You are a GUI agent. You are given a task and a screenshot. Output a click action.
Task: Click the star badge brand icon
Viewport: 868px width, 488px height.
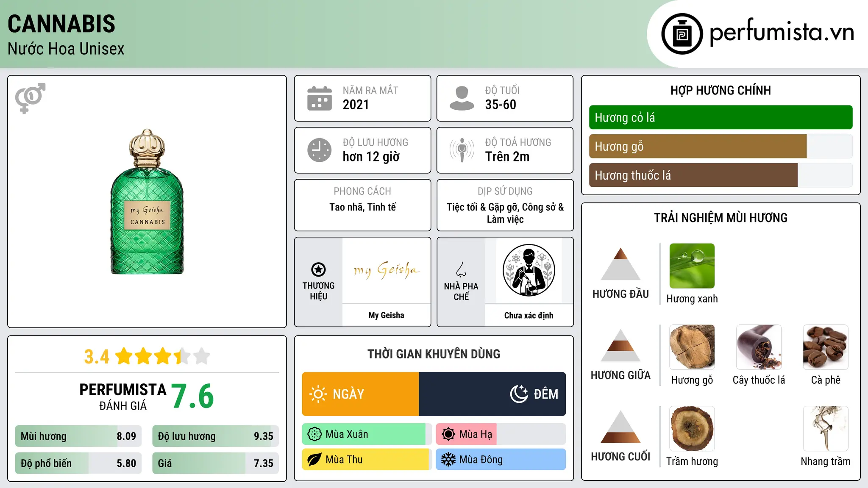point(318,269)
